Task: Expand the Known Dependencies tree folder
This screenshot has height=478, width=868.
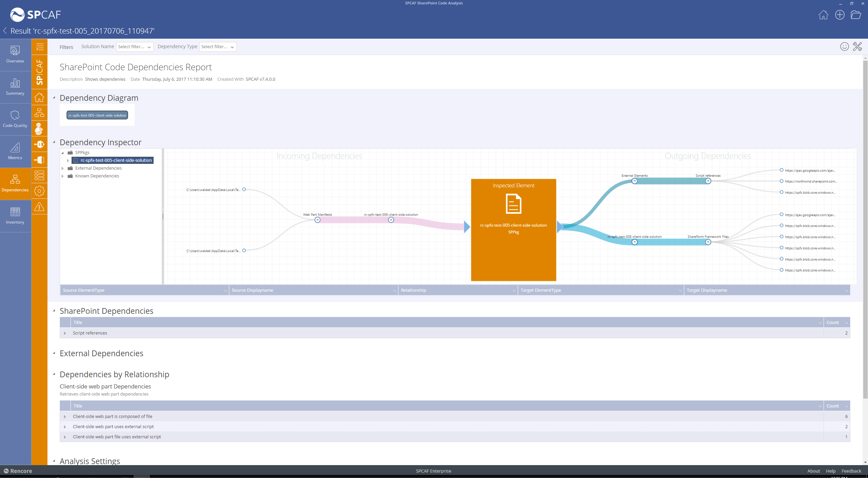Action: (63, 176)
